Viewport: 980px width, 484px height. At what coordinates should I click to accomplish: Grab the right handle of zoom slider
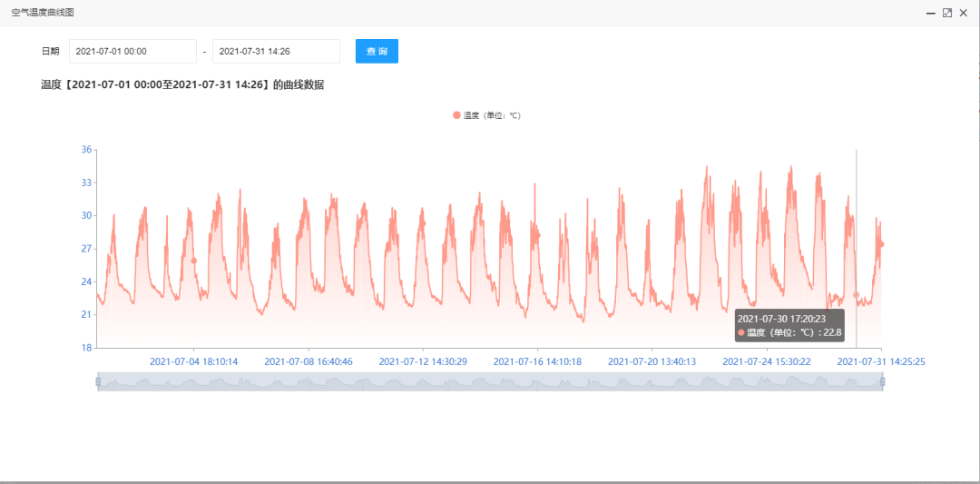coord(883,381)
